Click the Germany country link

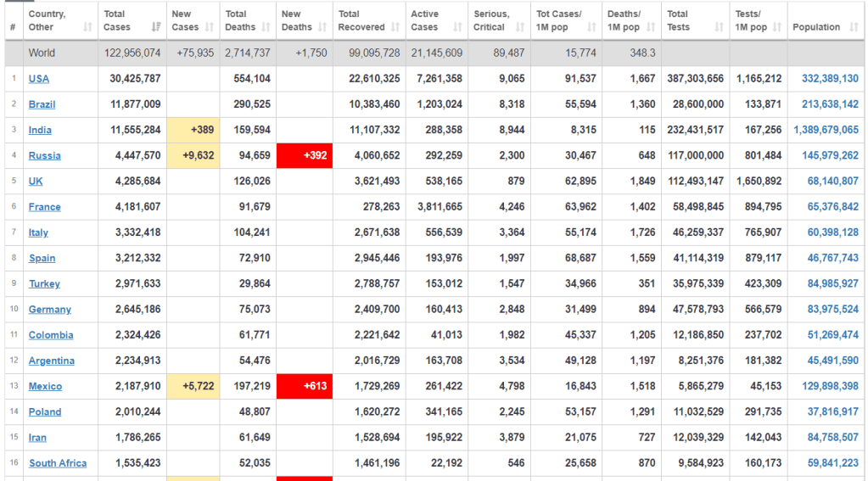click(x=50, y=310)
